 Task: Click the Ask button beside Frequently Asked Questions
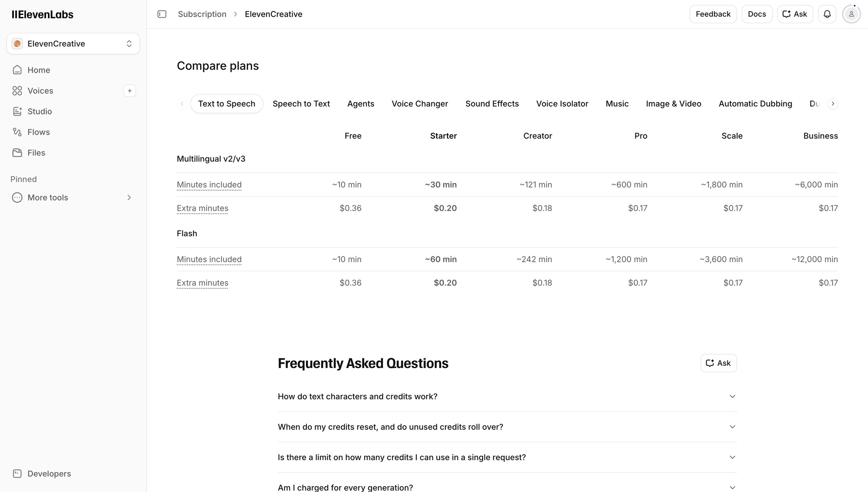(718, 363)
